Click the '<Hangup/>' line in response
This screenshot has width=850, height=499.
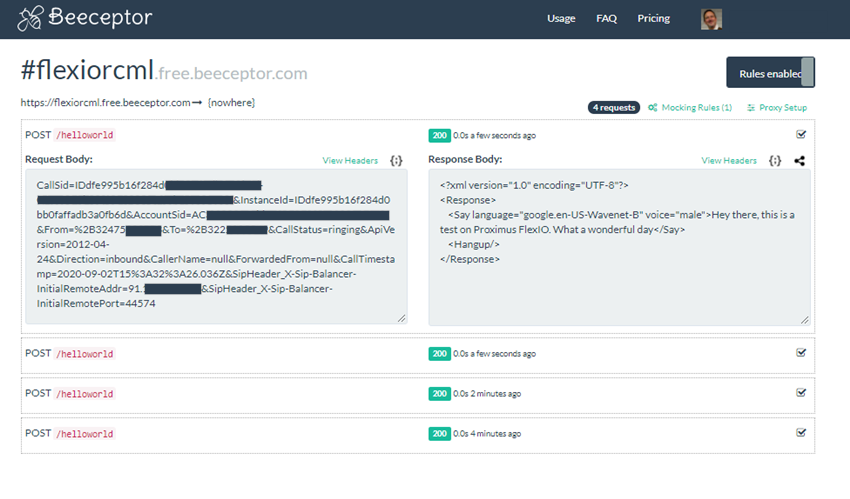click(473, 244)
